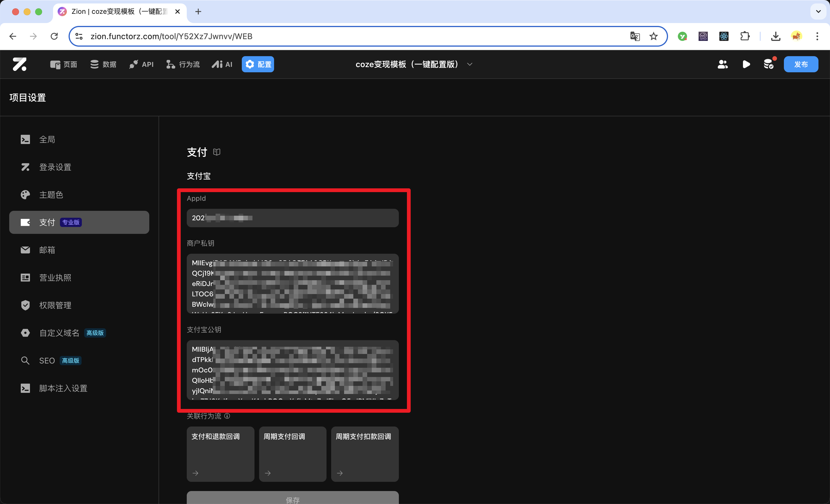Select the 配置 (Settings) tab
The image size is (830, 504).
tap(258, 64)
